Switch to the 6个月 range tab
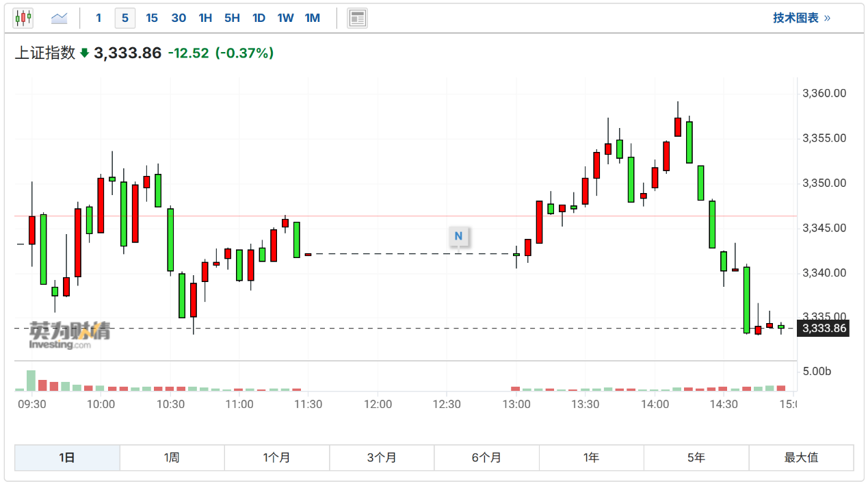Image resolution: width=868 pixels, height=486 pixels. tap(486, 458)
